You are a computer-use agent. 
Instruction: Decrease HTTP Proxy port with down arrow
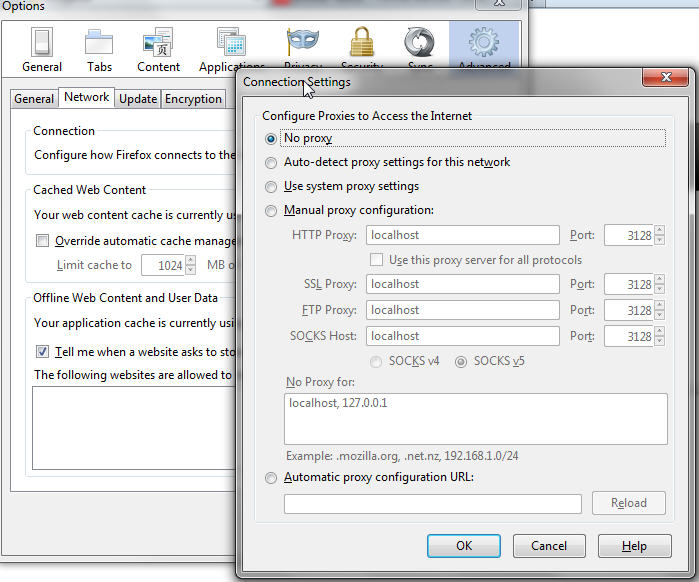660,240
